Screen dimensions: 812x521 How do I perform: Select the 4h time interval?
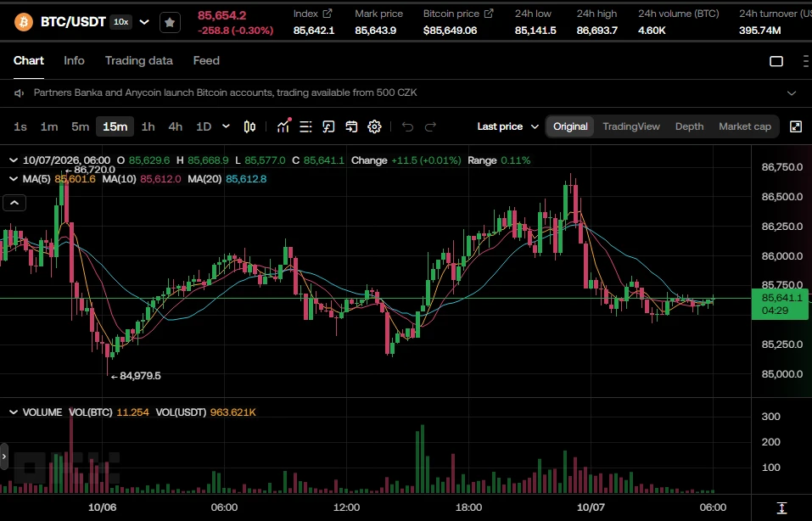coord(176,126)
